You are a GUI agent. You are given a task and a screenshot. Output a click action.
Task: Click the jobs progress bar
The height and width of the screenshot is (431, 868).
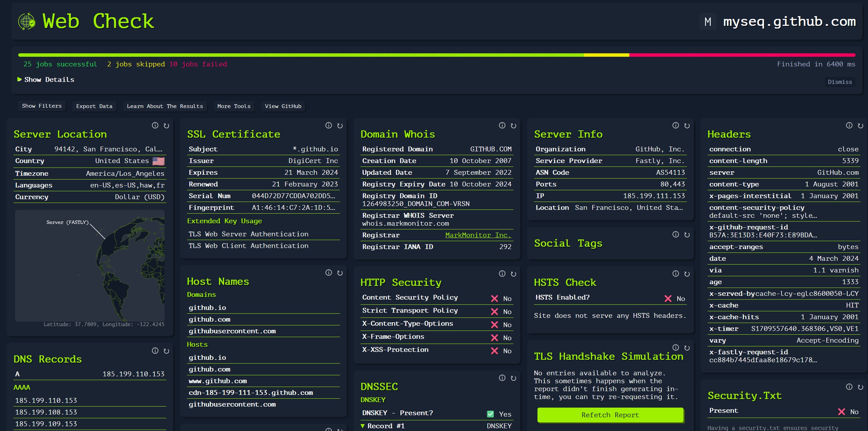pyautogui.click(x=437, y=55)
